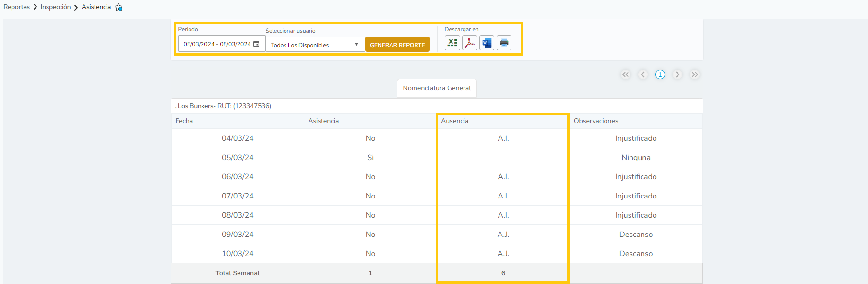Image resolution: width=868 pixels, height=284 pixels.
Task: Jump to last page of results
Action: tap(695, 74)
